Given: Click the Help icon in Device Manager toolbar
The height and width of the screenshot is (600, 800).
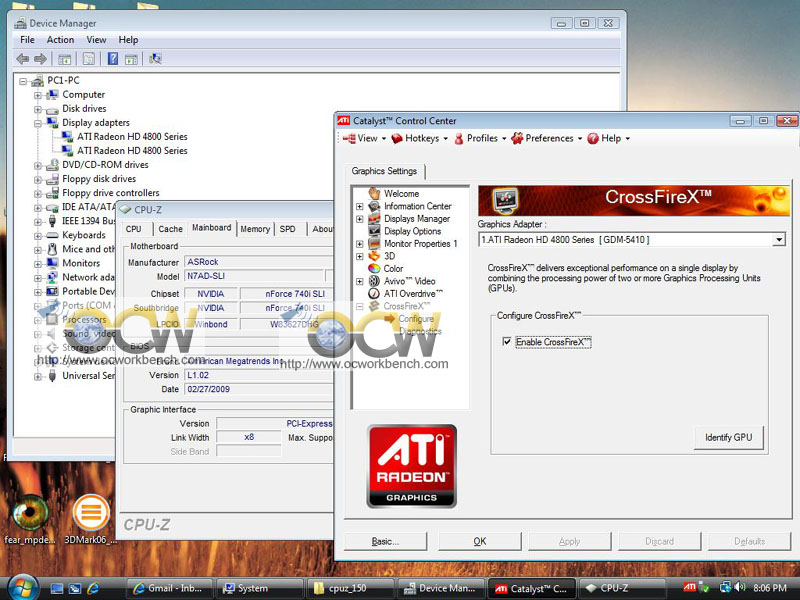Looking at the screenshot, I should [113, 59].
